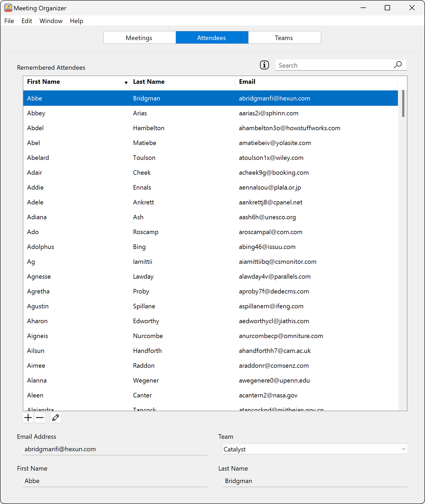This screenshot has height=504, width=425.
Task: Switch to the Meetings tab
Action: tap(139, 38)
